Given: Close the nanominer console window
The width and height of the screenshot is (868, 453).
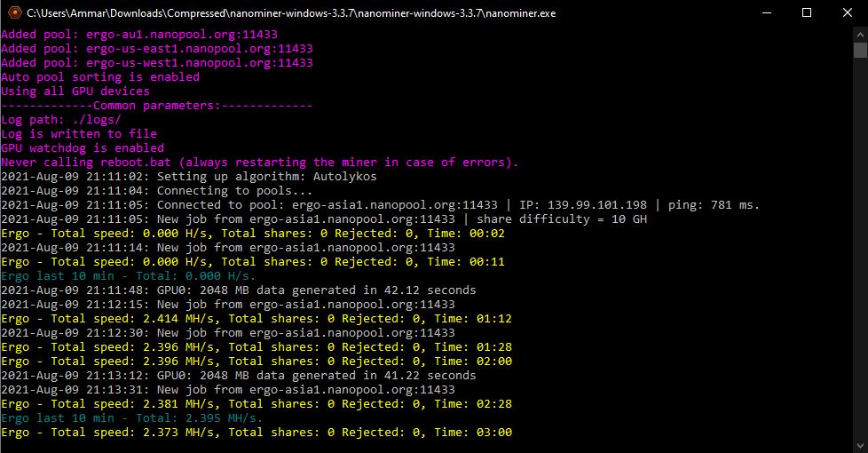Looking at the screenshot, I should point(848,12).
